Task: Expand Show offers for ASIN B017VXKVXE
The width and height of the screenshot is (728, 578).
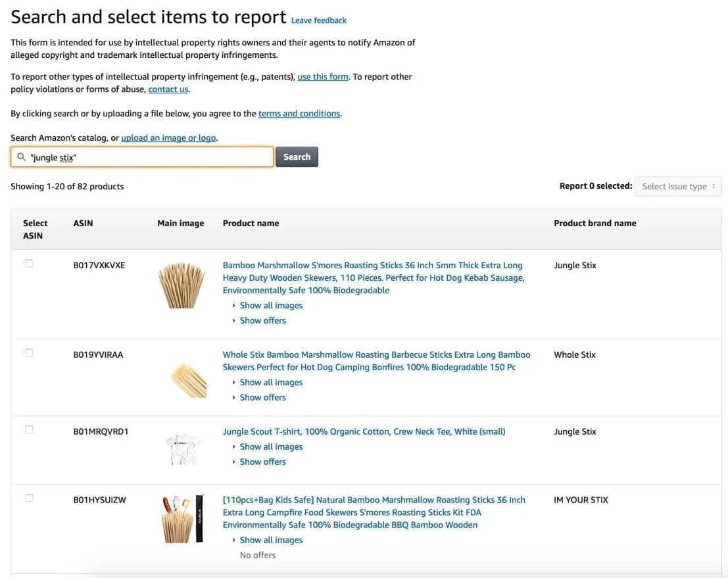Action: pyautogui.click(x=262, y=319)
